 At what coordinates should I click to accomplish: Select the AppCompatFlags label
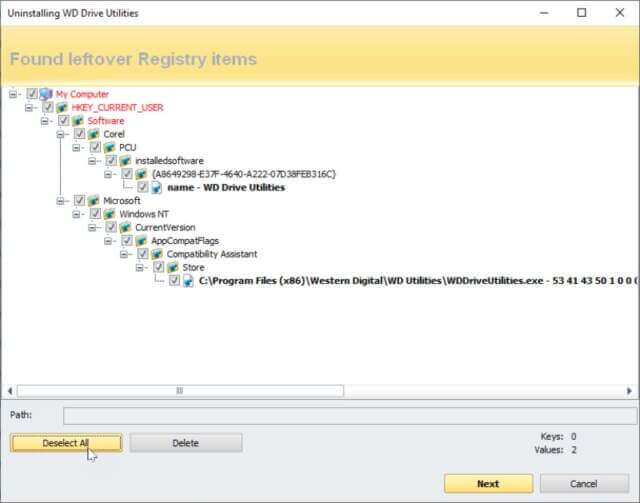pos(185,241)
